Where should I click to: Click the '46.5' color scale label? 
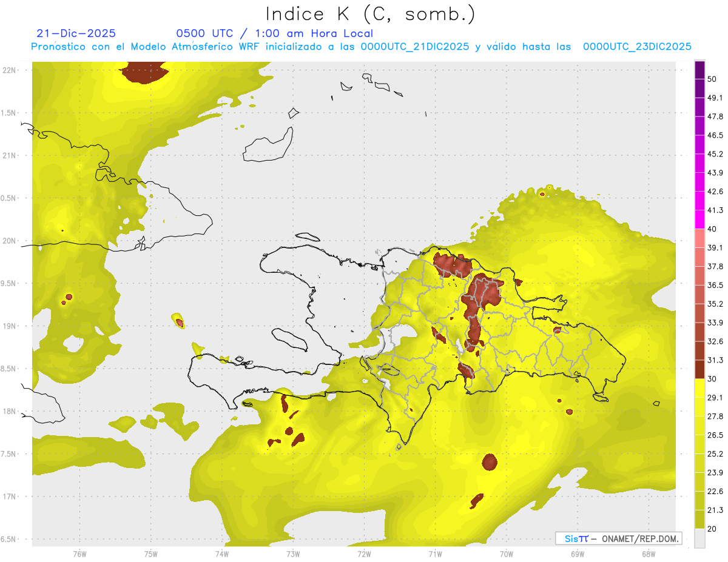pyautogui.click(x=715, y=135)
